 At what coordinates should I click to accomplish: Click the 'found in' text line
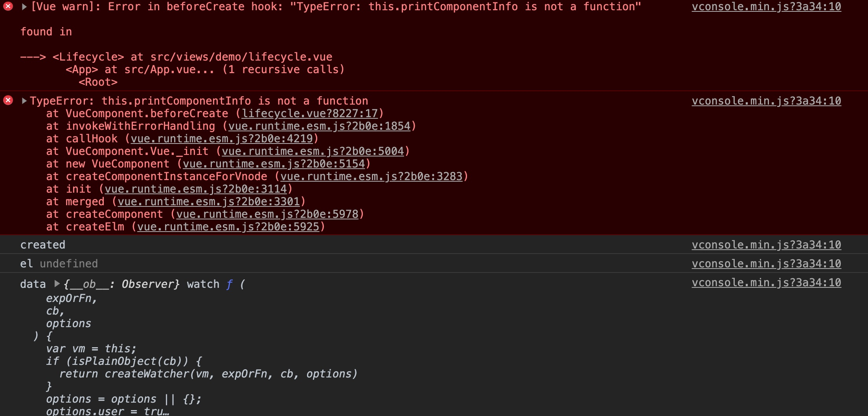click(x=46, y=32)
